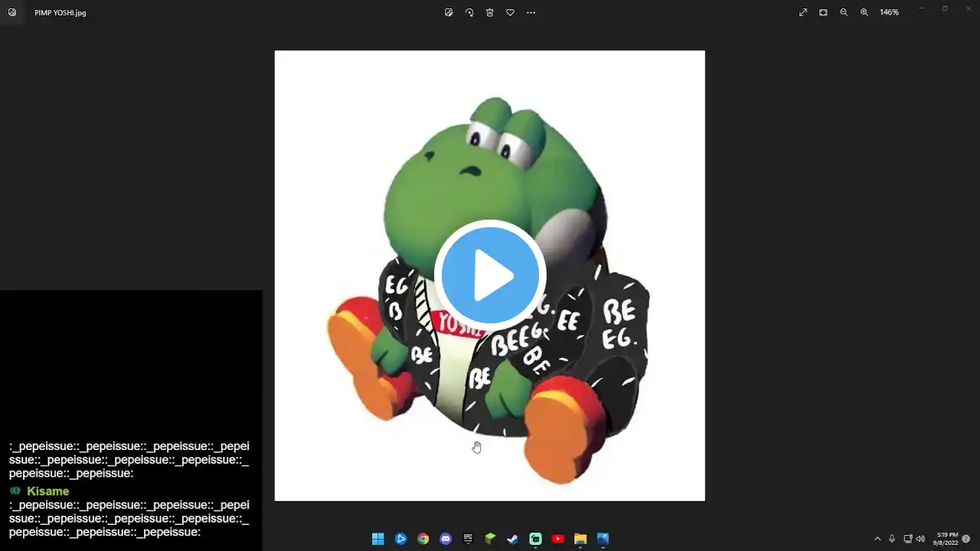
Task: Open the blue play-arrow app in taskbar
Action: (400, 539)
